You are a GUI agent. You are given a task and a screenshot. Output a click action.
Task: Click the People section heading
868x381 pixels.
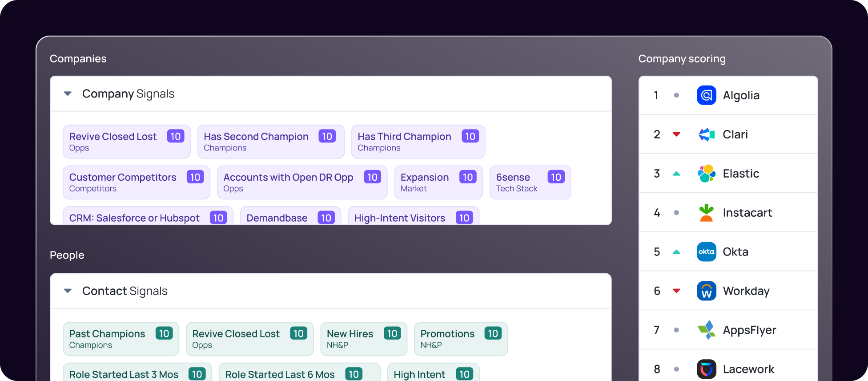67,255
